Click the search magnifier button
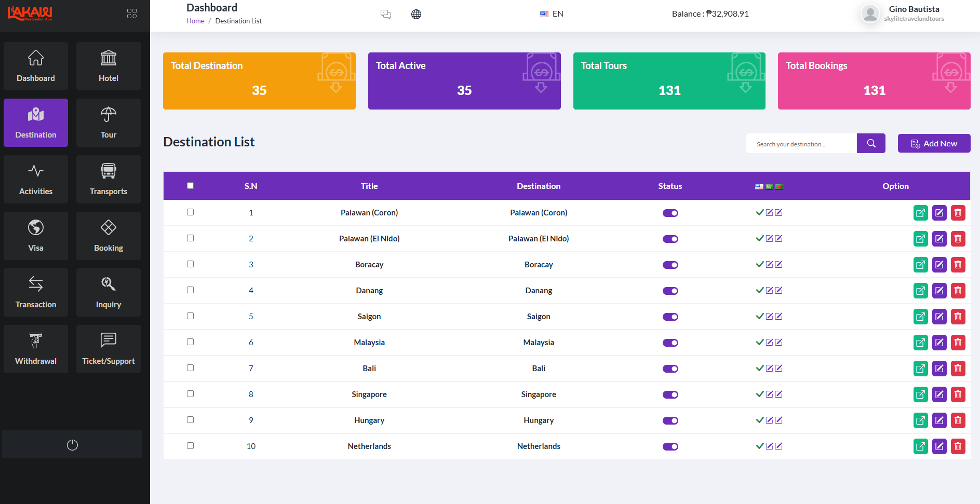The width and height of the screenshot is (980, 504). pos(871,143)
